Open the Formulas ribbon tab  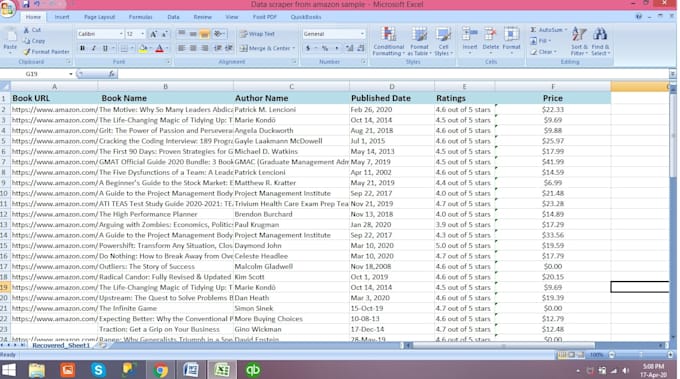141,17
